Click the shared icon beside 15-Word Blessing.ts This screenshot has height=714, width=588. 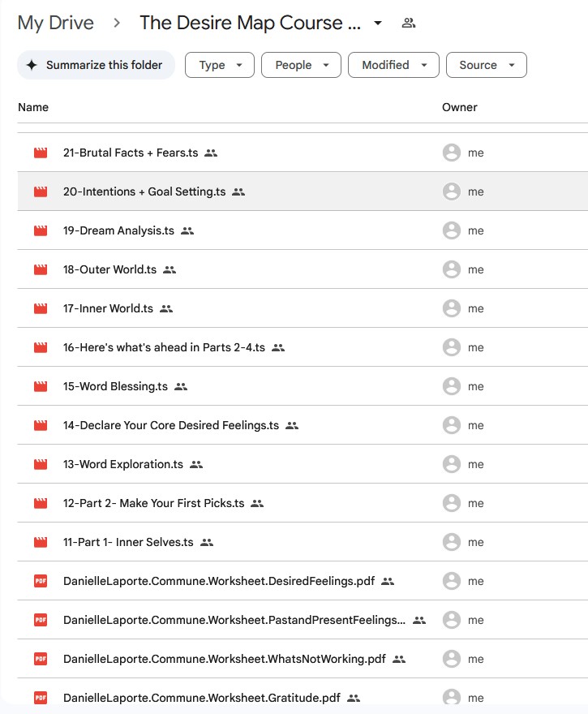click(x=181, y=386)
